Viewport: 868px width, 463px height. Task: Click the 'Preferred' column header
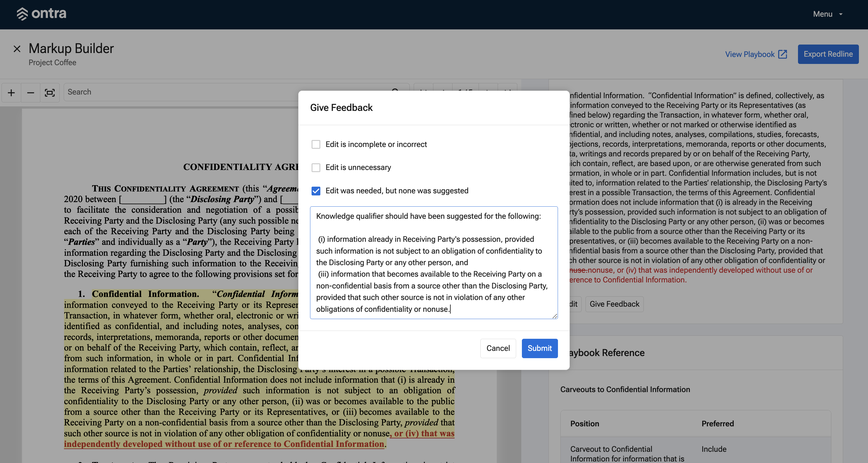click(717, 424)
